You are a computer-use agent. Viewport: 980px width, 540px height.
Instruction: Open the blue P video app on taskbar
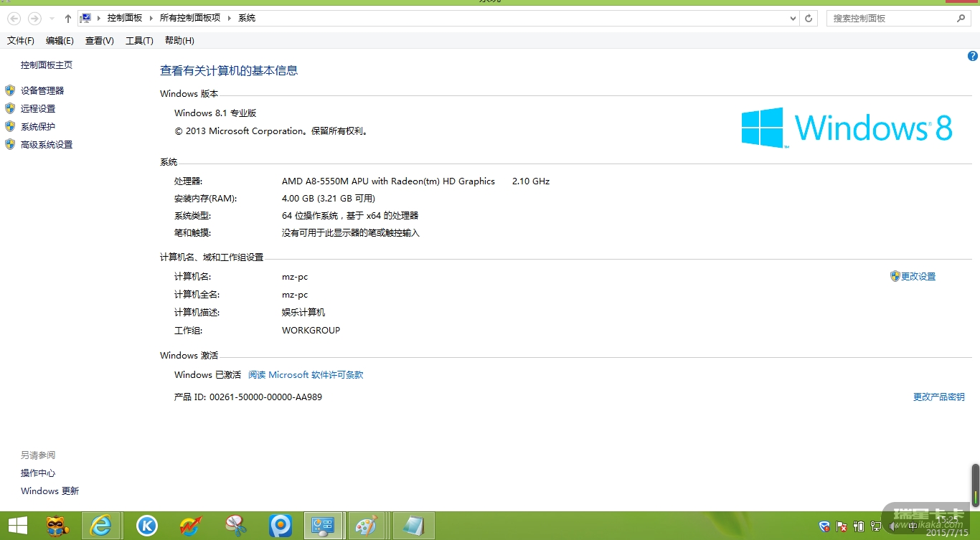(281, 526)
